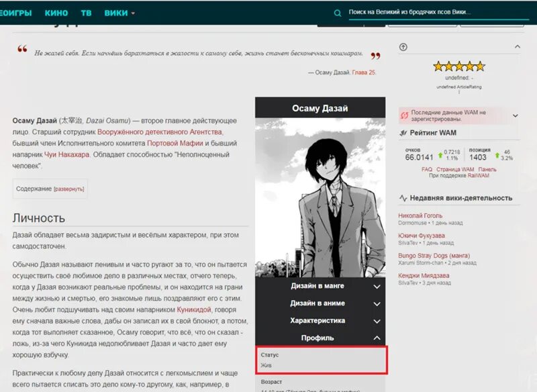
Task: Open the Николай Гоголь activity link
Action: point(420,215)
